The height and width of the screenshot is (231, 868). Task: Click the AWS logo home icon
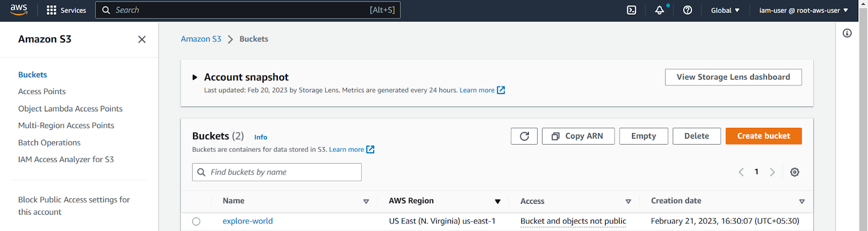(18, 10)
